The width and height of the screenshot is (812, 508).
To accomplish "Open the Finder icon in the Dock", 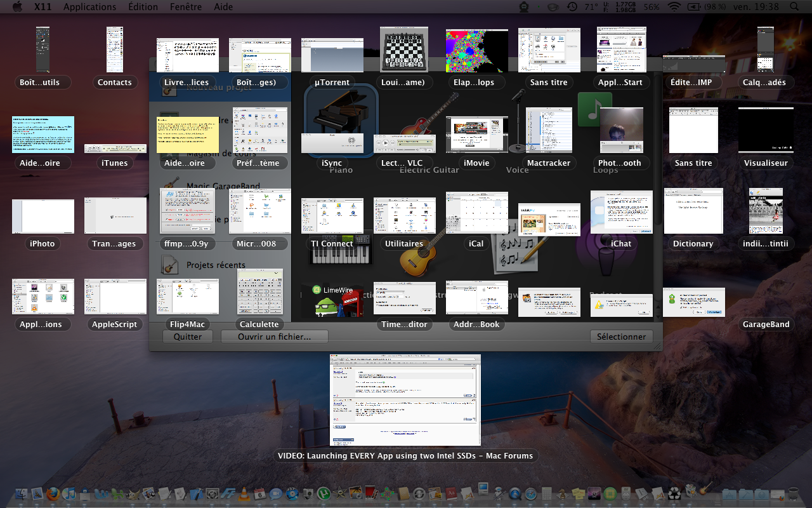I will (22, 493).
